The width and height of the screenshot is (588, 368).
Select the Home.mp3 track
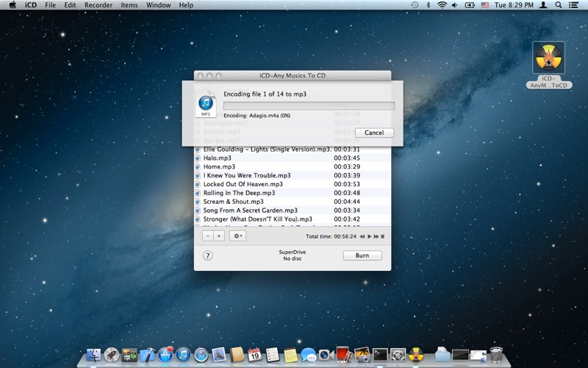pos(293,167)
